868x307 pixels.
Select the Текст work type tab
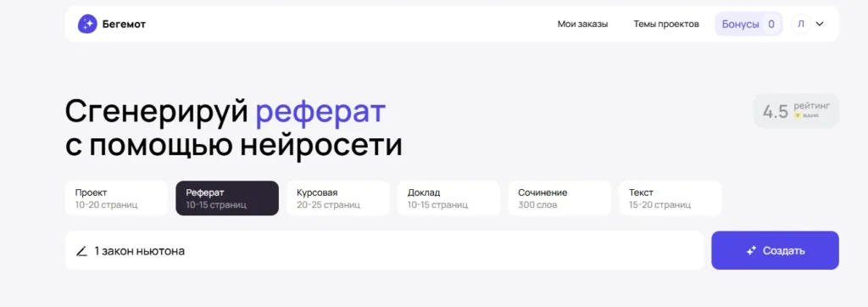coord(670,198)
